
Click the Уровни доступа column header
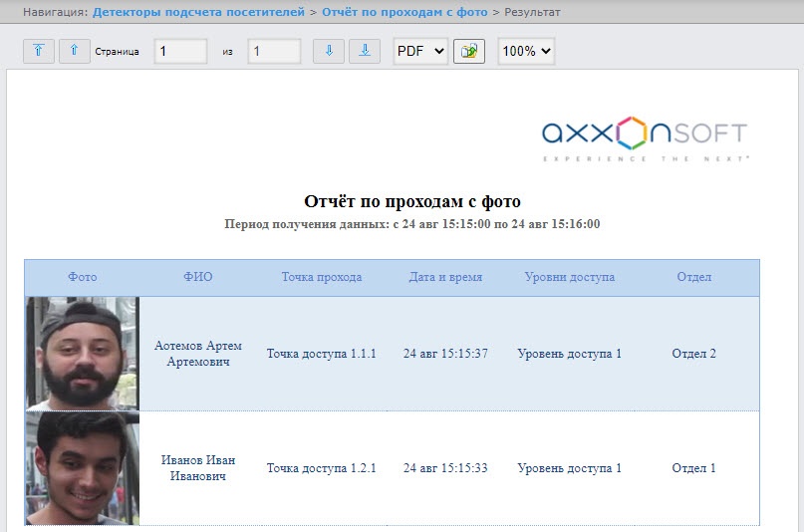coord(569,277)
